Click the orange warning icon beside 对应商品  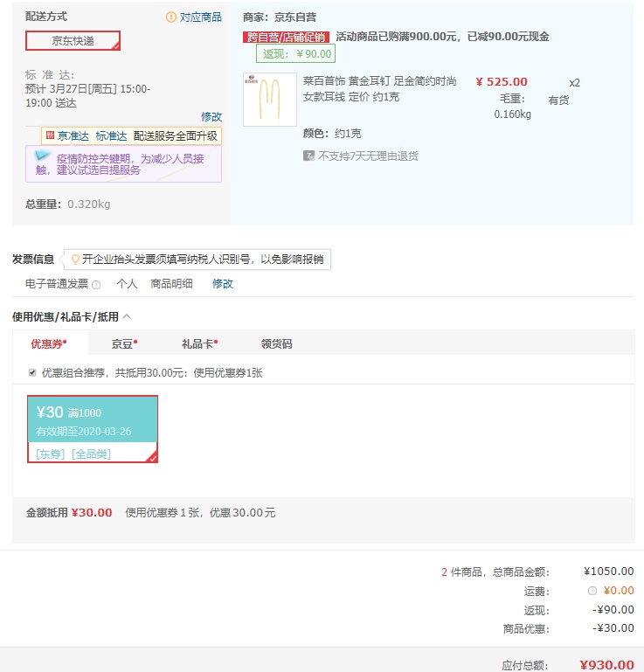[x=171, y=17]
